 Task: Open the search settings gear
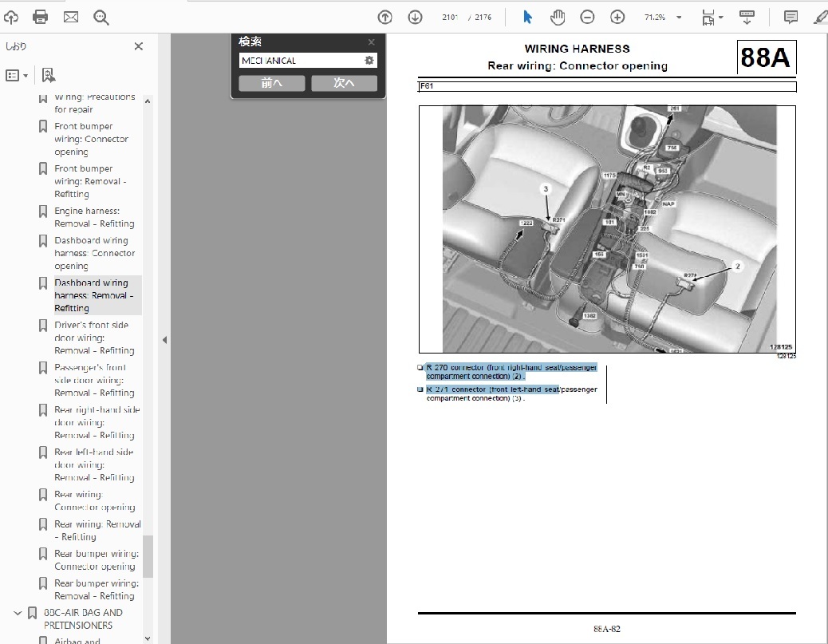point(369,61)
